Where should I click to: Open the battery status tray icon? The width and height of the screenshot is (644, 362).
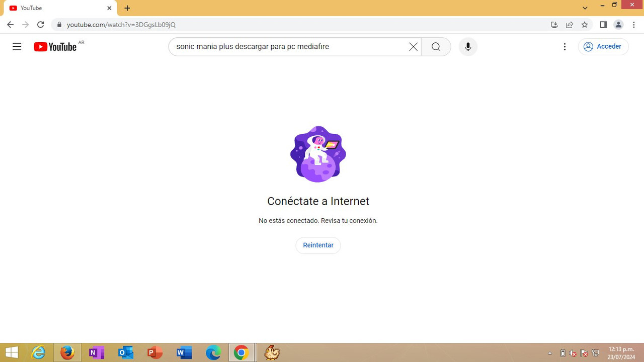pos(562,353)
